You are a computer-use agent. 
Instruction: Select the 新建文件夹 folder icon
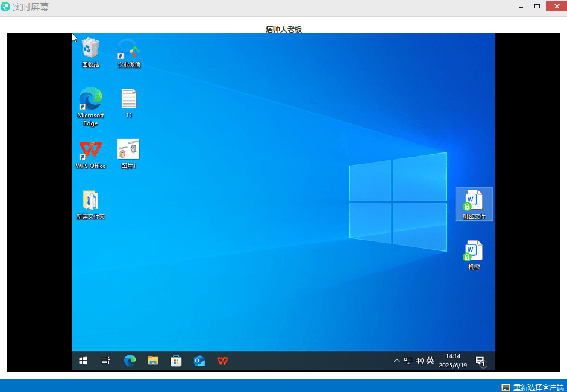(x=90, y=201)
